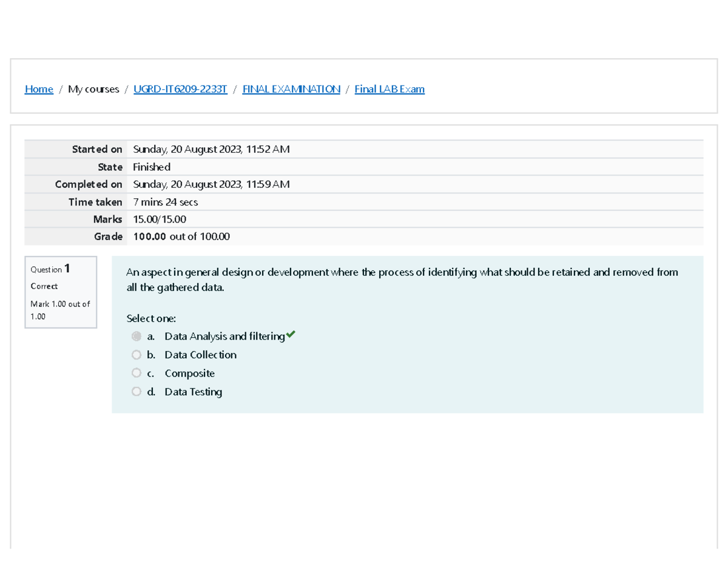Click the My courses breadcrumb item
Image resolution: width=728 pixels, height=562 pixels.
pyautogui.click(x=93, y=89)
